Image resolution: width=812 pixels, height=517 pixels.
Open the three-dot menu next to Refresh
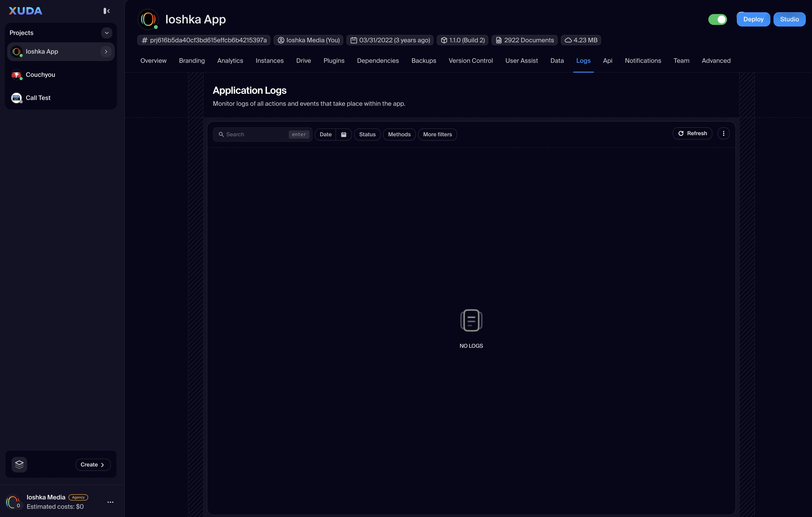pyautogui.click(x=723, y=133)
